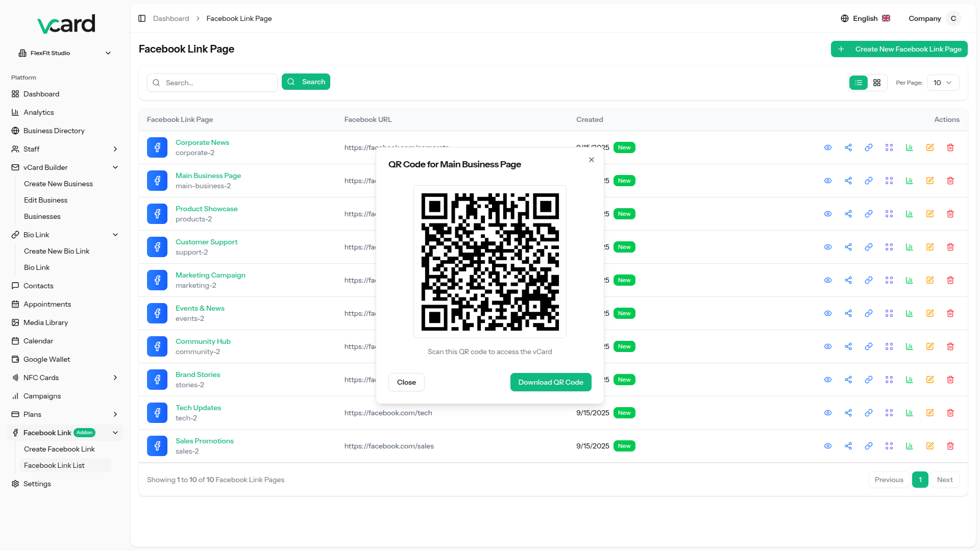View the Sales Promotions page (eye icon)
Viewport: 980px width, 551px height.
828,446
